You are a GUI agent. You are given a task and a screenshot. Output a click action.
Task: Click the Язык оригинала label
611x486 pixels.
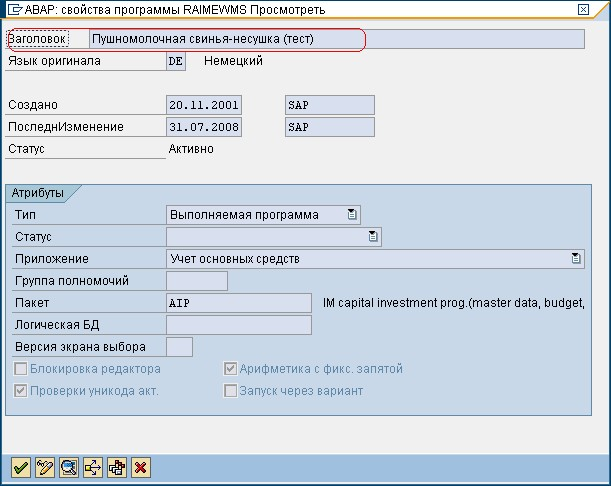55,61
